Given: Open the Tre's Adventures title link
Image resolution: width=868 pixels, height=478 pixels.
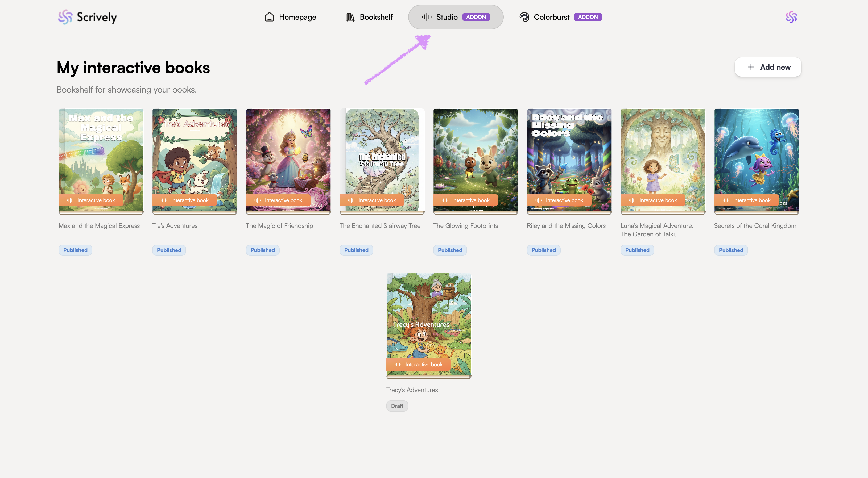Looking at the screenshot, I should pyautogui.click(x=175, y=225).
